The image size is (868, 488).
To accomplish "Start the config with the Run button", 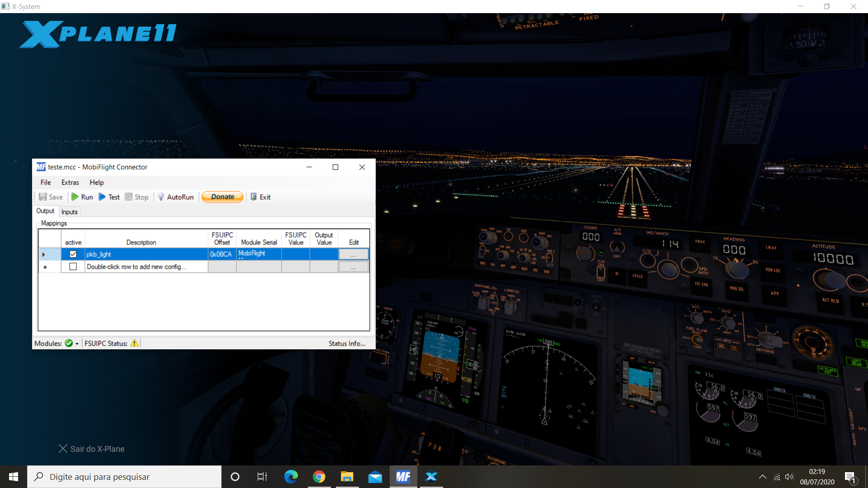I will click(82, 197).
